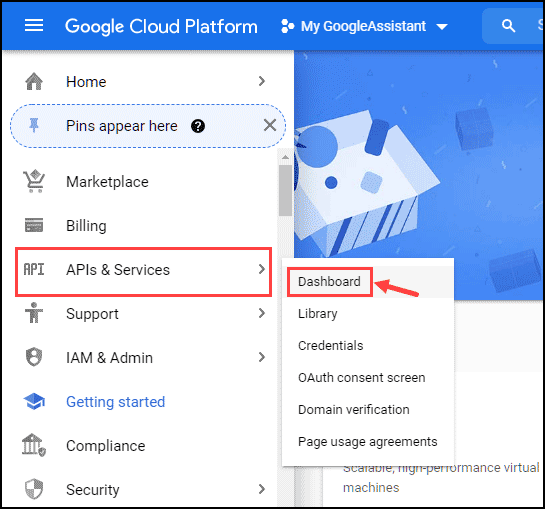Select Library from the submenu
The height and width of the screenshot is (509, 545).
tap(368, 314)
